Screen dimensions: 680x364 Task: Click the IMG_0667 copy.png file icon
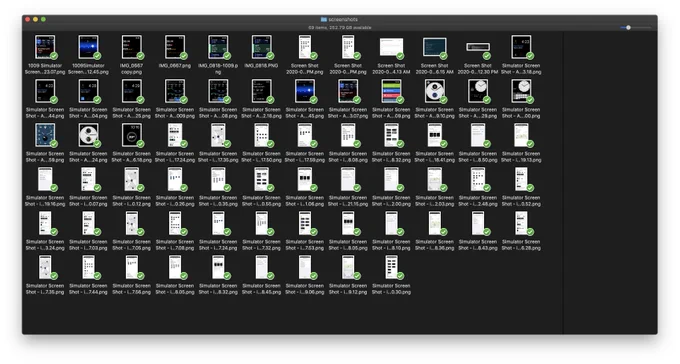131,47
